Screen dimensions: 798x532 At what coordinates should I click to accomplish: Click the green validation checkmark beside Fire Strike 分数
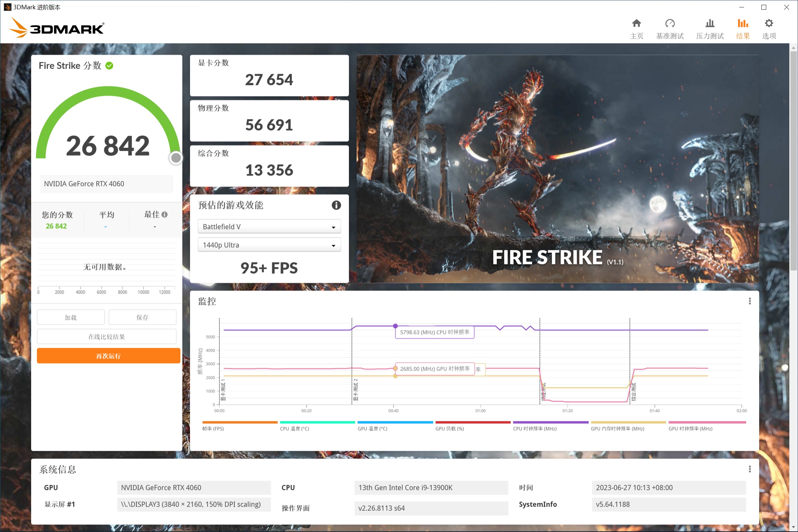coord(109,65)
